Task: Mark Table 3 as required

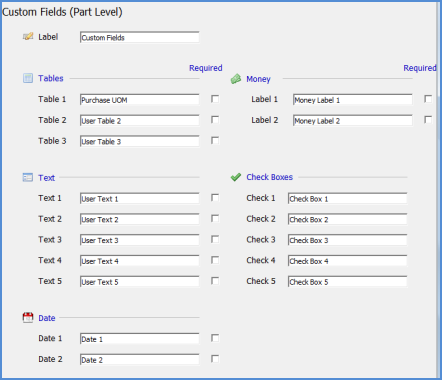Action: (x=215, y=141)
